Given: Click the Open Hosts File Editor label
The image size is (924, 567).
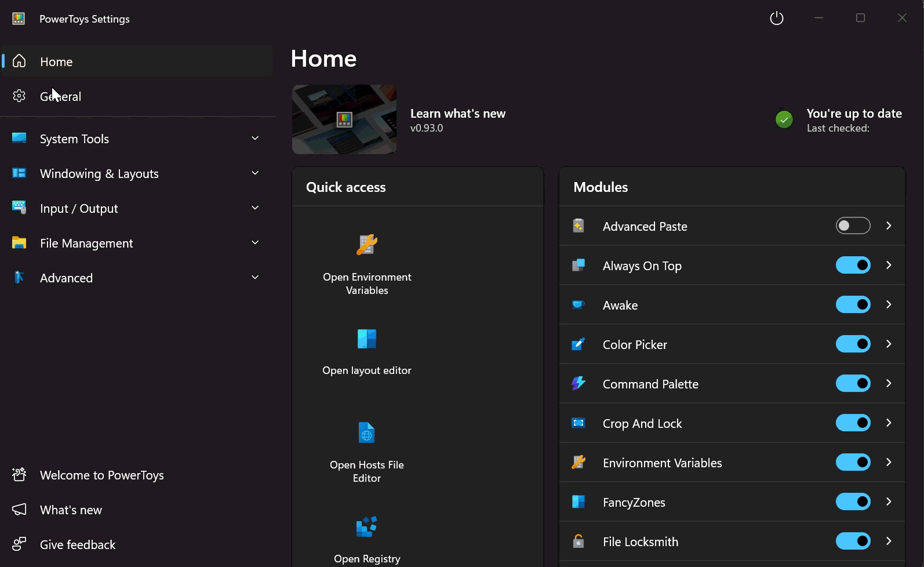Looking at the screenshot, I should [x=367, y=471].
